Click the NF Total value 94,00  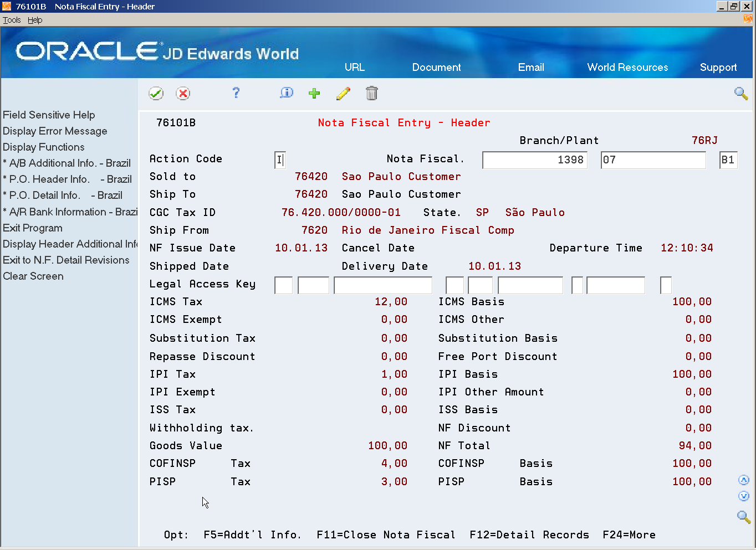pos(695,445)
